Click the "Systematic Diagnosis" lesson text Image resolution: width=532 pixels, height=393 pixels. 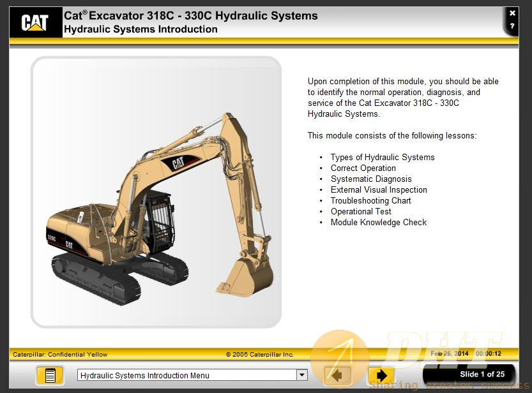371,179
